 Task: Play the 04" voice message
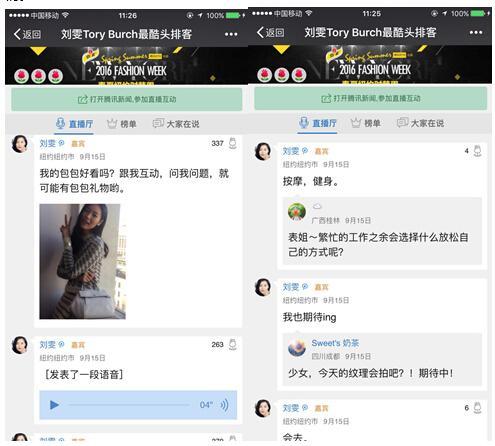[54, 405]
